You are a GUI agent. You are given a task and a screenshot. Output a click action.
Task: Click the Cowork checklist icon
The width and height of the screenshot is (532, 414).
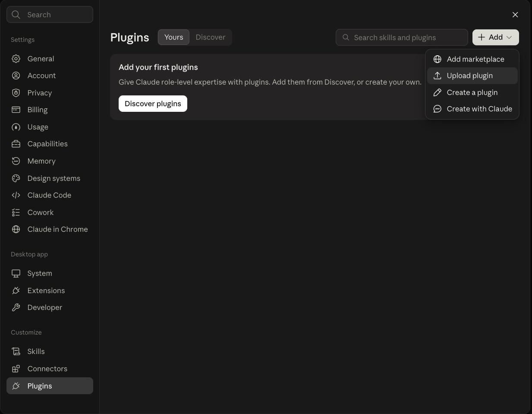[16, 212]
